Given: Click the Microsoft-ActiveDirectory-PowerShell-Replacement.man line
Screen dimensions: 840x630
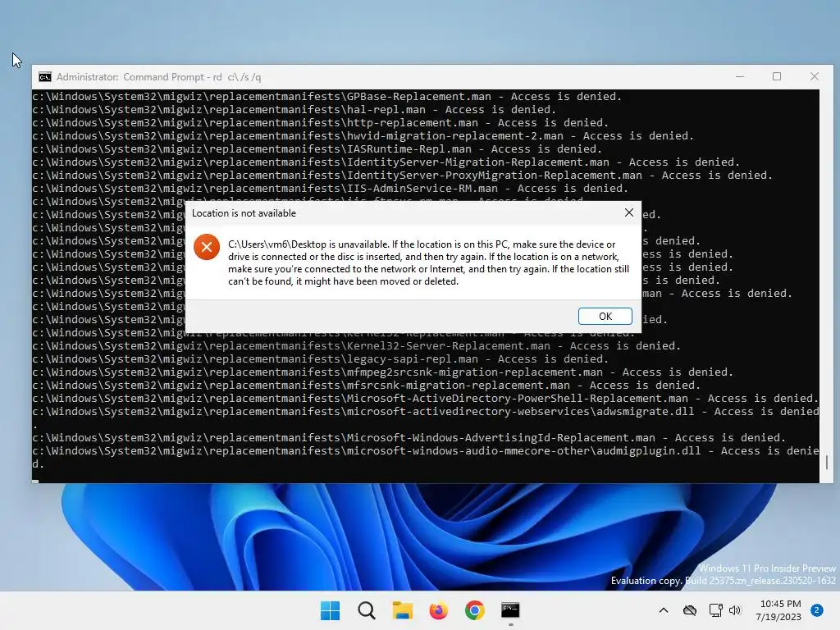Looking at the screenshot, I should tap(426, 398).
